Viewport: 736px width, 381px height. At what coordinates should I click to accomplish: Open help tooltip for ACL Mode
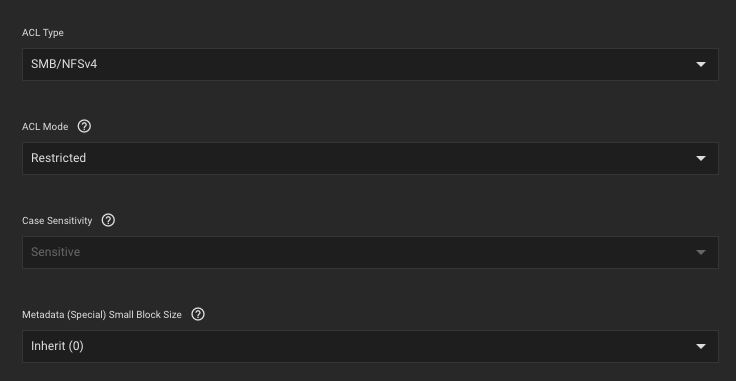tap(84, 126)
